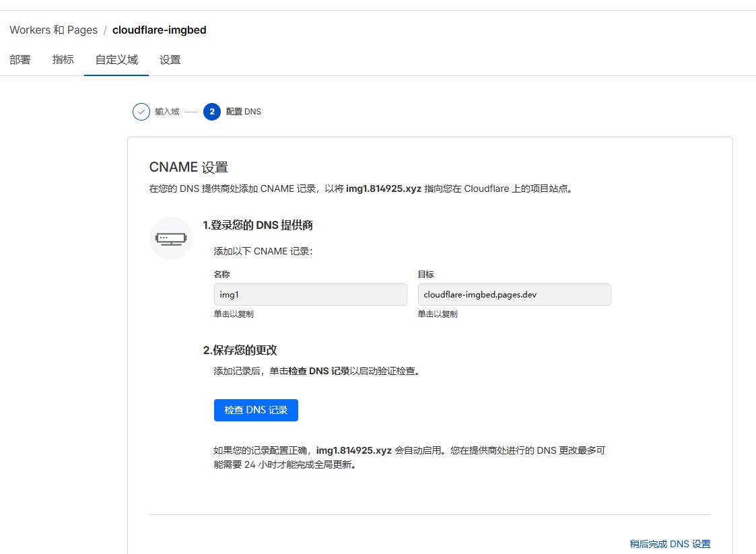The image size is (756, 554).
Task: Copy the 目标 field cloudflare-imgbed.pages.dev
Action: coord(514,295)
